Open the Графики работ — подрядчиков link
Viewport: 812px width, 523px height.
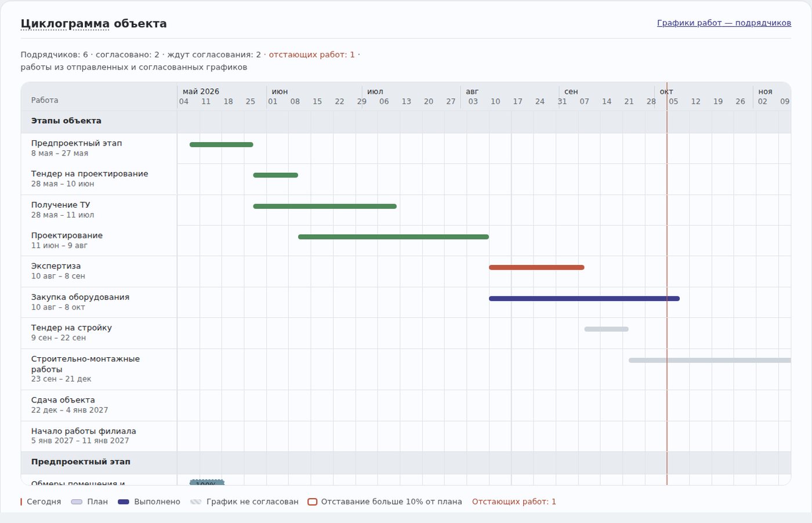tap(724, 23)
